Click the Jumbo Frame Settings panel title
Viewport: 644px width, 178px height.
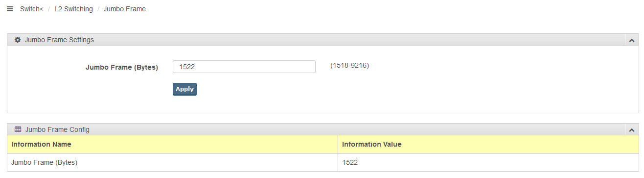(x=59, y=40)
